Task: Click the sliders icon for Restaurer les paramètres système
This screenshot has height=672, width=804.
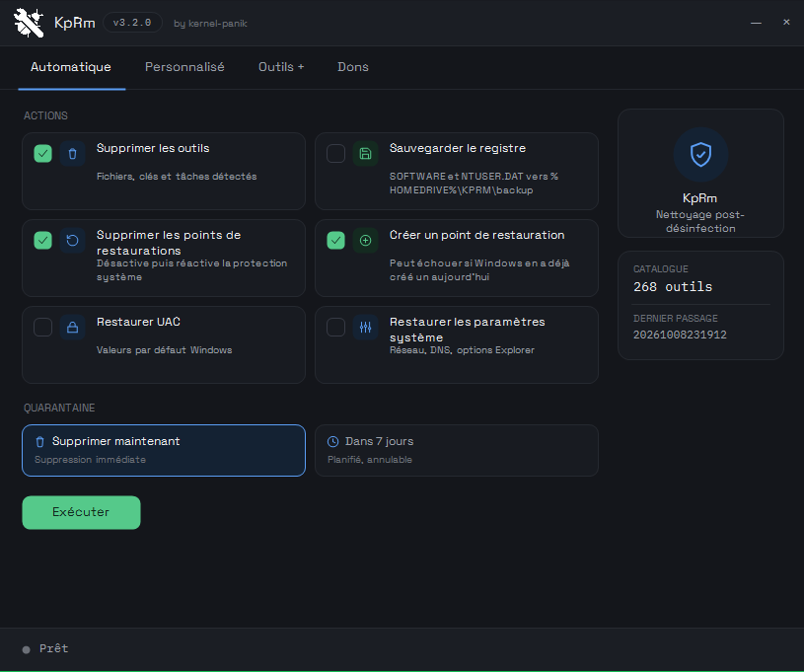Action: [x=366, y=327]
